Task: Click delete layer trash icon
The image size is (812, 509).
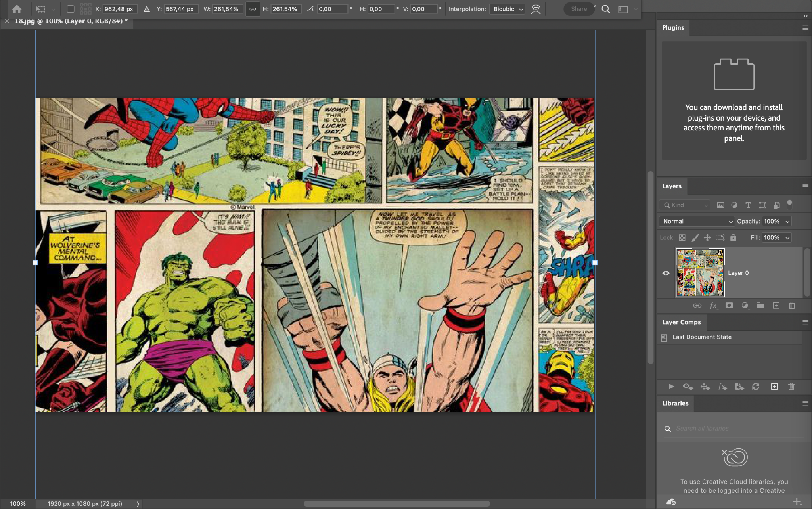Action: (792, 305)
